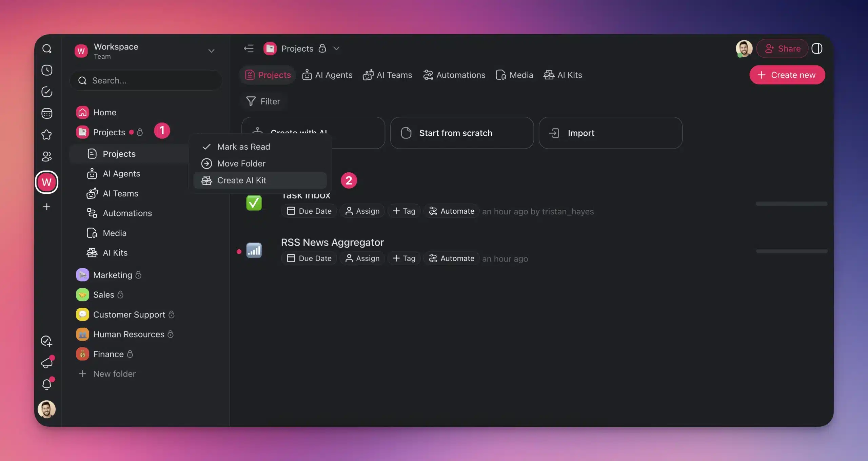Viewport: 868px width, 461px height.
Task: Open the Automations item in the sidebar
Action: click(x=127, y=213)
